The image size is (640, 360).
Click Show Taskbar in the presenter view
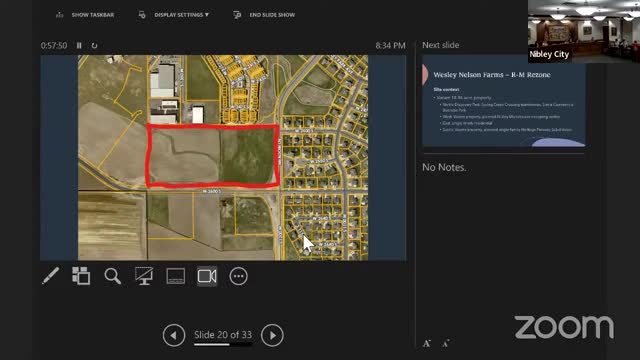pos(85,15)
